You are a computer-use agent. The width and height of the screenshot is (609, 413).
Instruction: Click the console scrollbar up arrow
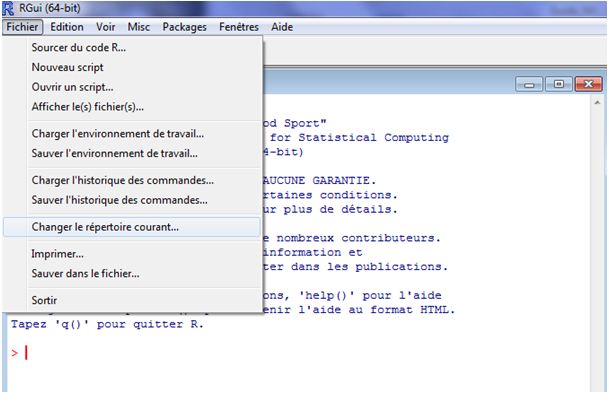(597, 103)
